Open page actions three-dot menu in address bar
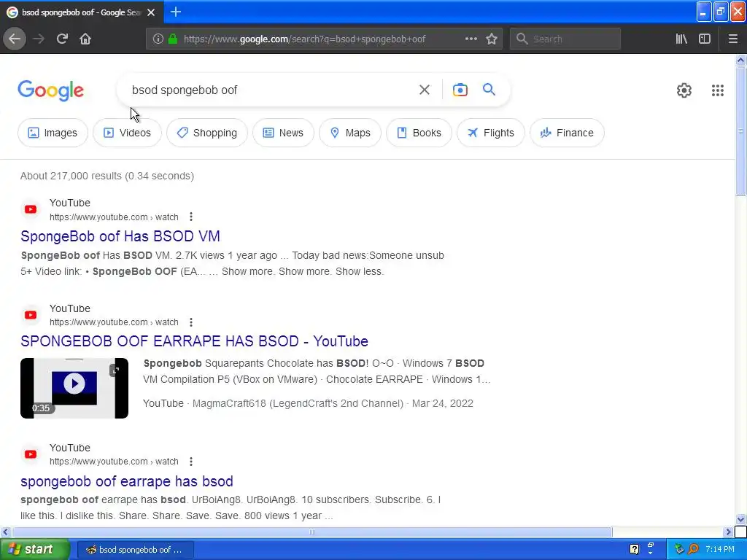This screenshot has width=747, height=560. click(x=471, y=39)
